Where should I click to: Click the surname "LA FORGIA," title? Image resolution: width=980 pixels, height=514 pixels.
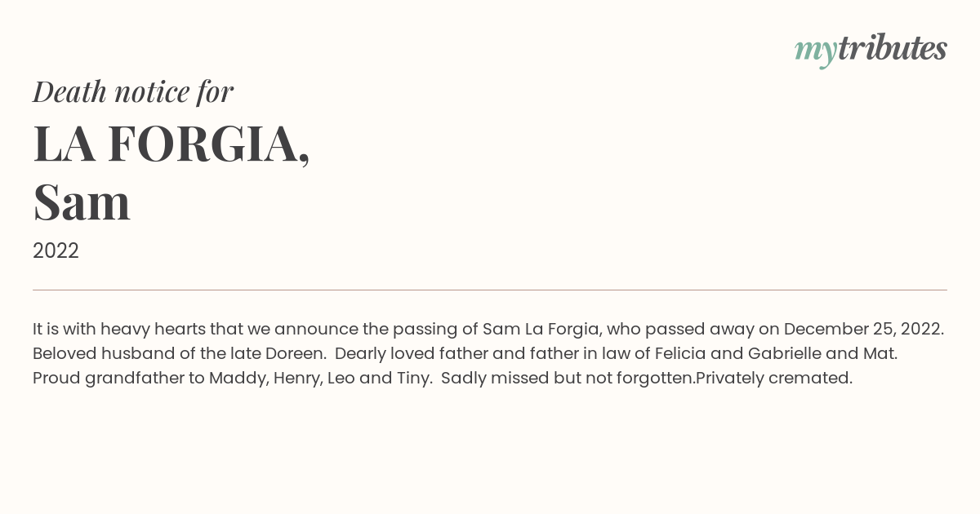point(171,144)
